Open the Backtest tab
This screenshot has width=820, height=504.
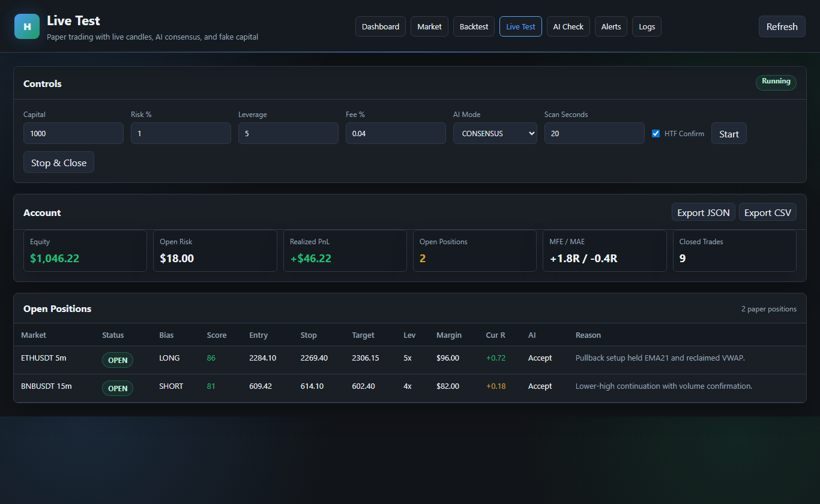pos(474,26)
